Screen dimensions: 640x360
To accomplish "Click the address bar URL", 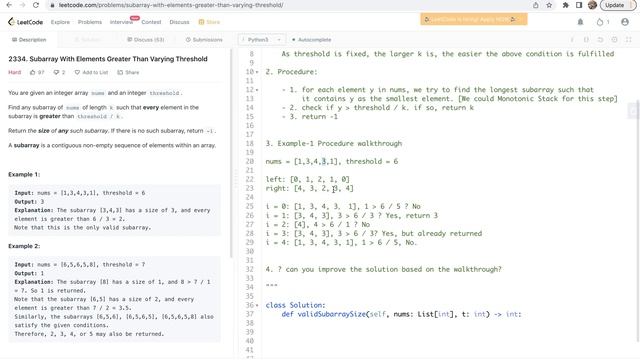I will [171, 5].
